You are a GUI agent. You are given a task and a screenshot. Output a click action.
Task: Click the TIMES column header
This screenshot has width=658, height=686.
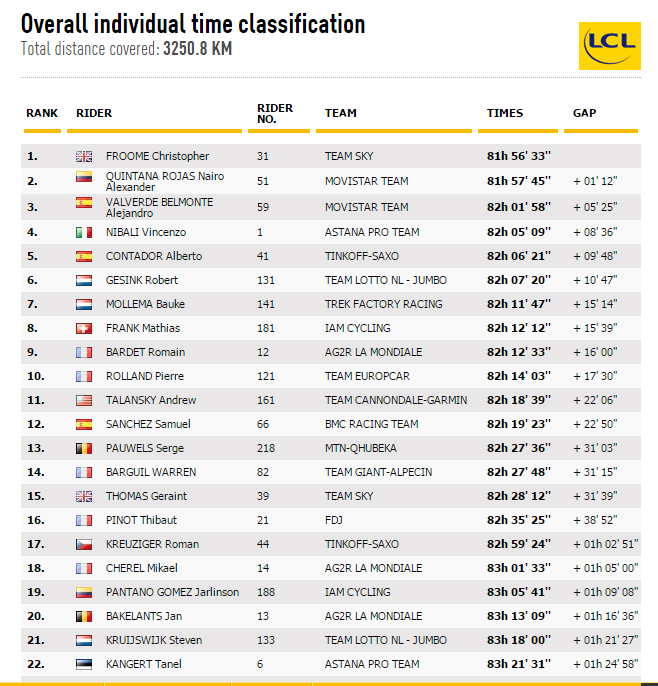tap(505, 113)
